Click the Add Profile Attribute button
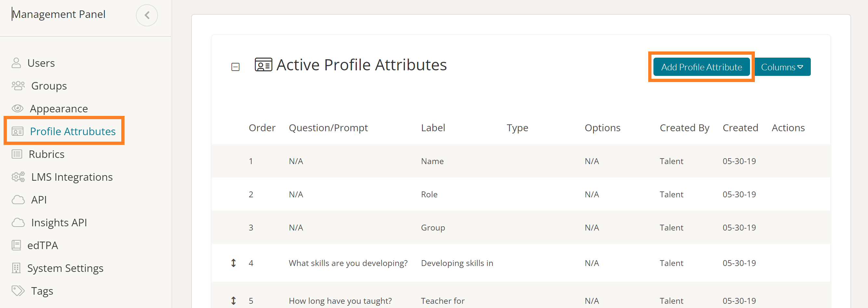Screen dimensions: 868x308 click(x=702, y=67)
